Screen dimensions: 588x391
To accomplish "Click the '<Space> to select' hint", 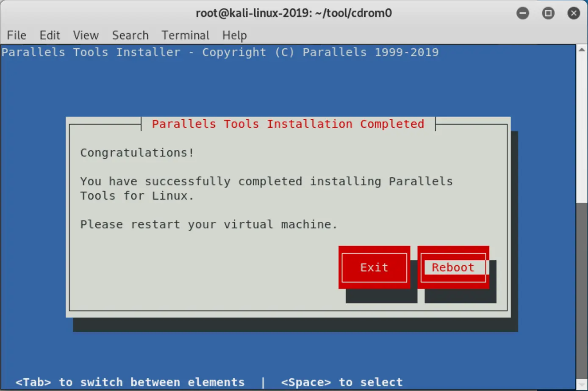I will click(342, 382).
